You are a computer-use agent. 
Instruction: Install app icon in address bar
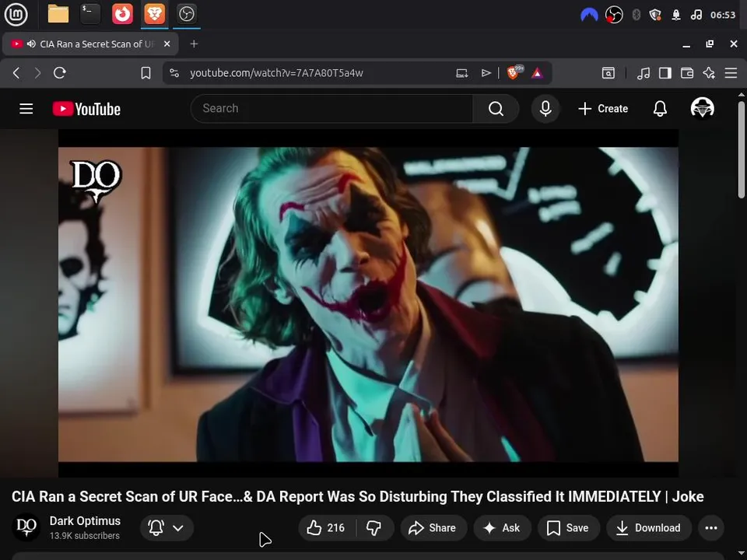[461, 73]
